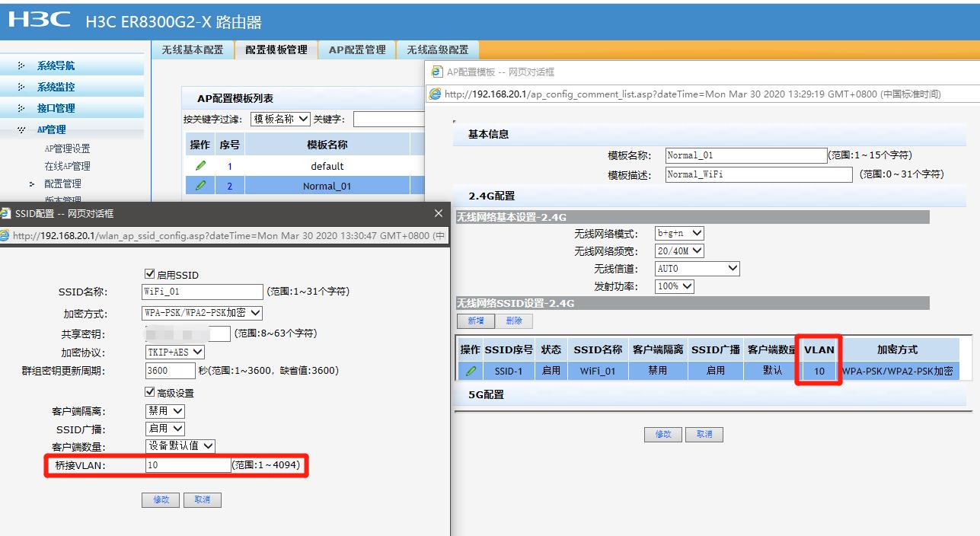
Task: Open the 发射功率 100% dropdown
Action: point(675,286)
